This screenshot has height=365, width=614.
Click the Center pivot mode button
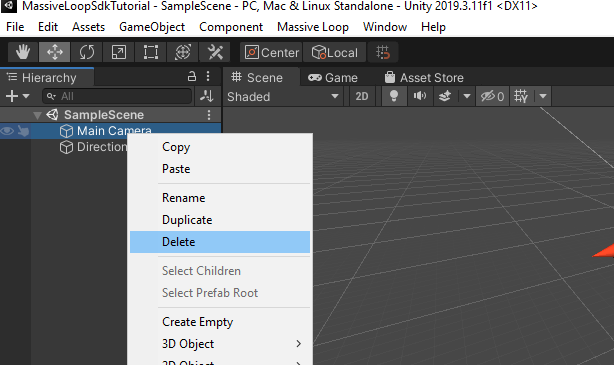[271, 52]
